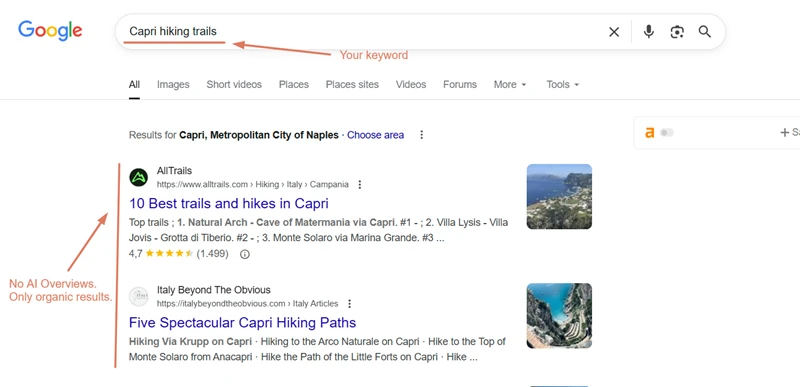Click the Google logo
This screenshot has height=387, width=800.
click(x=50, y=31)
